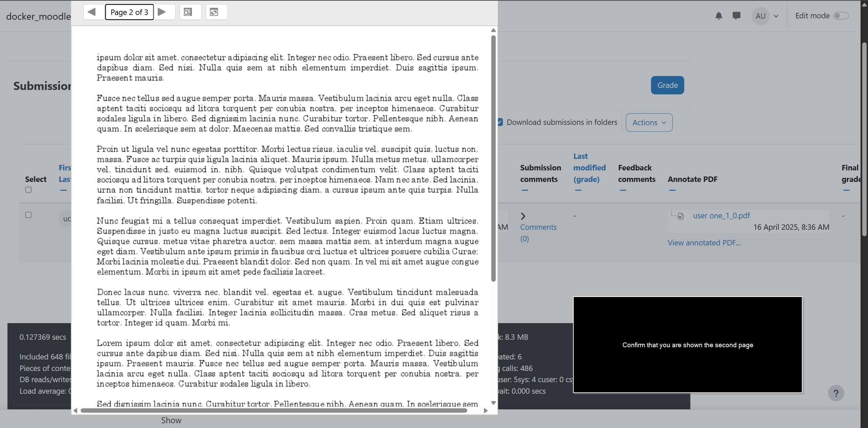This screenshot has height=428, width=868.
Task: Click the browser page vertical scrollbar
Action: [x=864, y=139]
